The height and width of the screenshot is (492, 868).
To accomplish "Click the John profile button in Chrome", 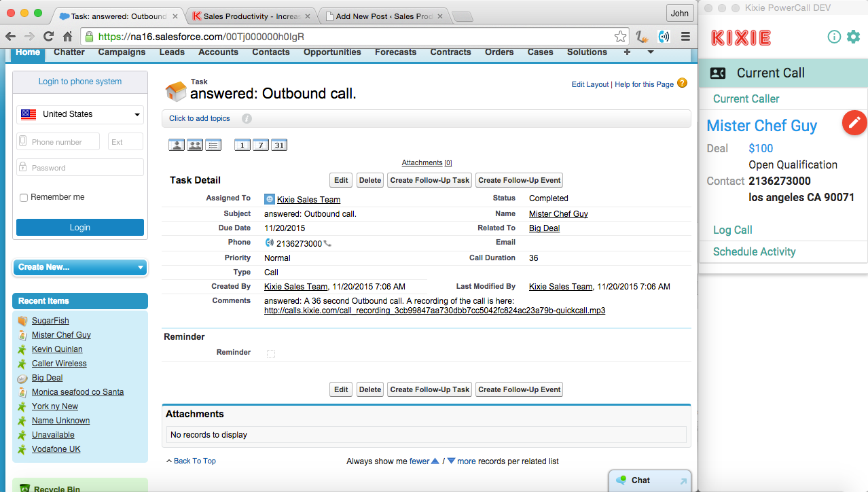I will click(679, 13).
